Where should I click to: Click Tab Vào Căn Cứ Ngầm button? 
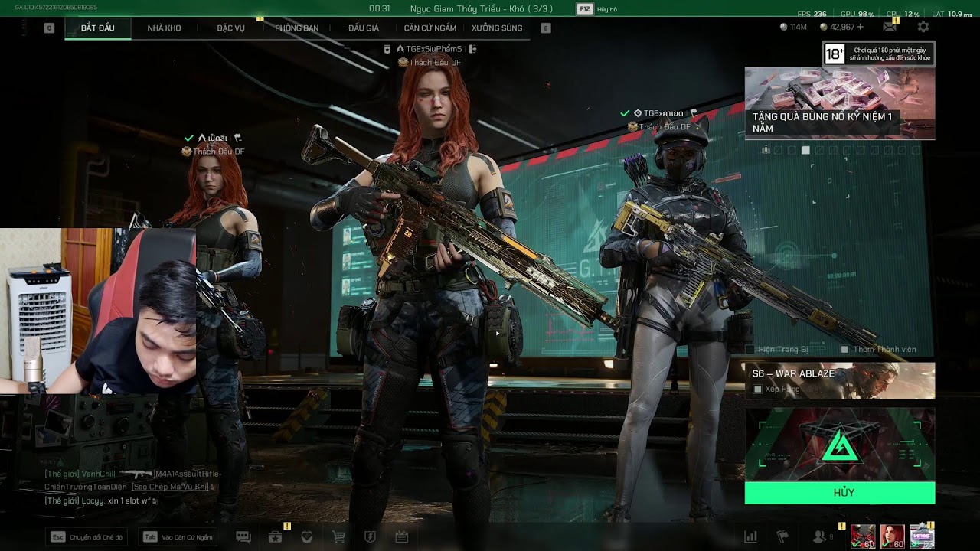178,537
